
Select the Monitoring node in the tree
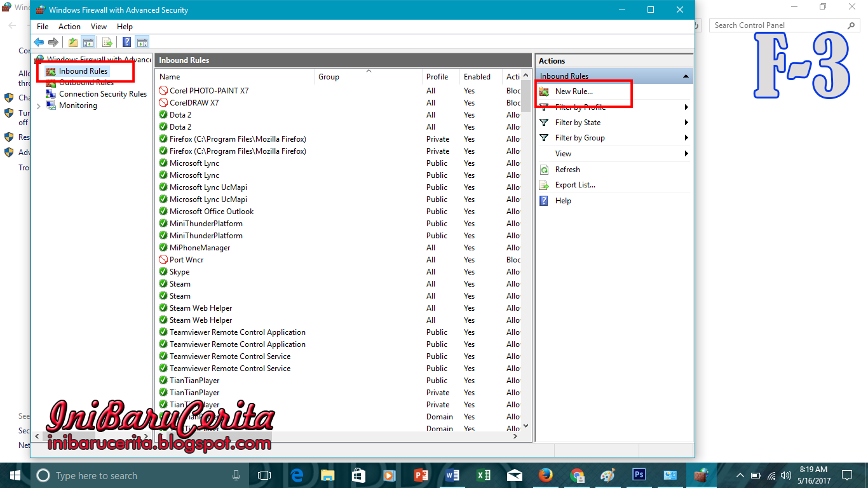(x=78, y=105)
